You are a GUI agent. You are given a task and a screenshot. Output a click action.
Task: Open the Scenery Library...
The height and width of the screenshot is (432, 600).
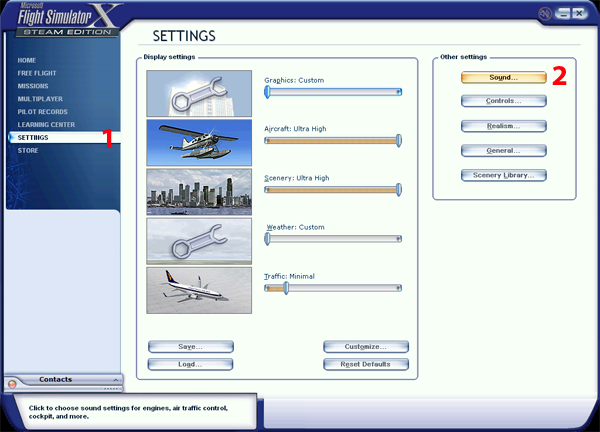(504, 175)
